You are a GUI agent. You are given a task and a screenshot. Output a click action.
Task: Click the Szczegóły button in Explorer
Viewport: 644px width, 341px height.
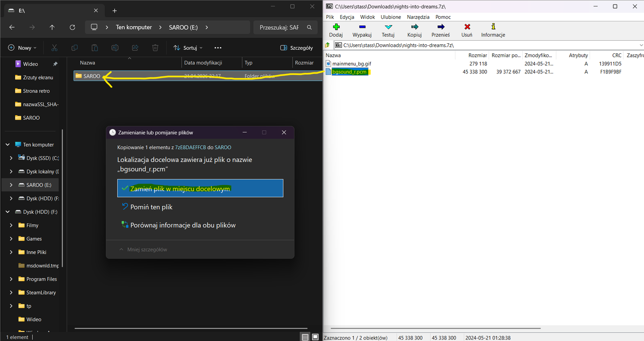tap(296, 48)
